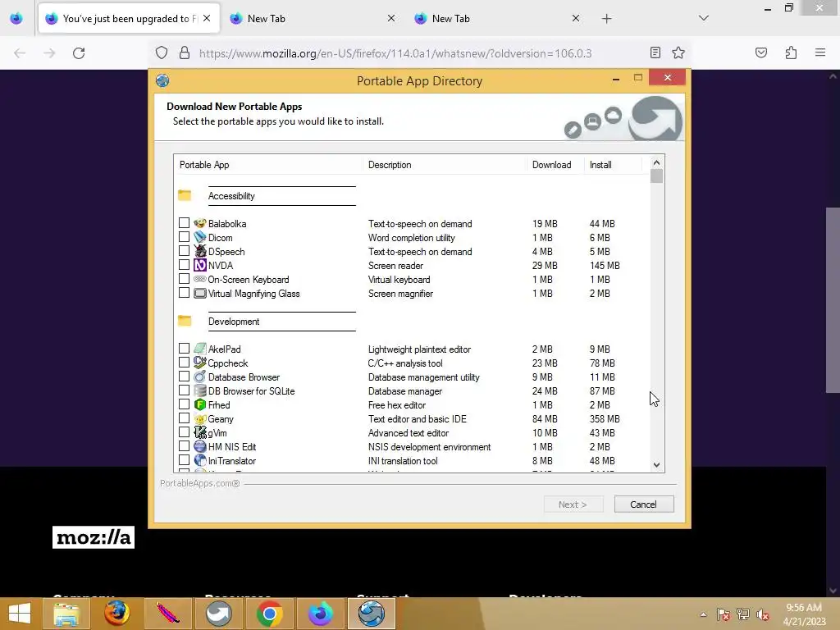Image resolution: width=840 pixels, height=630 pixels.
Task: Close the first Firefox tab
Action: point(207,18)
